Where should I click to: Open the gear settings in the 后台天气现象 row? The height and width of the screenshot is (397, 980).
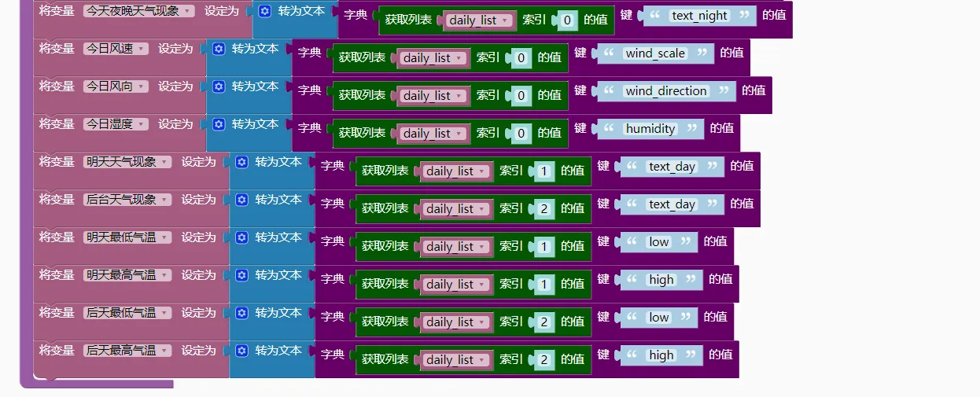[x=241, y=200]
